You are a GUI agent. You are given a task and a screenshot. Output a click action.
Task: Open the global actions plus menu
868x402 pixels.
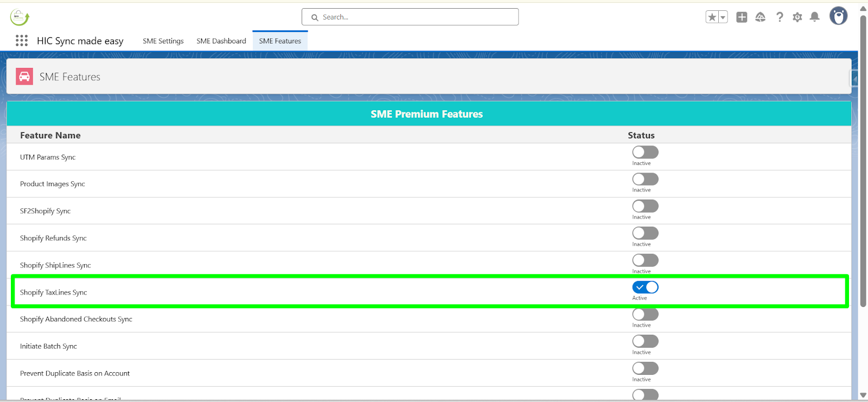[x=742, y=17]
